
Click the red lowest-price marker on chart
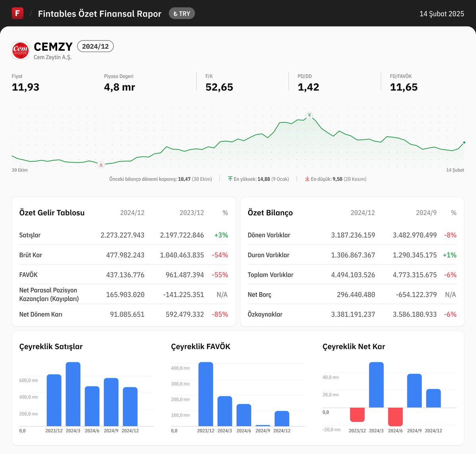click(101, 164)
